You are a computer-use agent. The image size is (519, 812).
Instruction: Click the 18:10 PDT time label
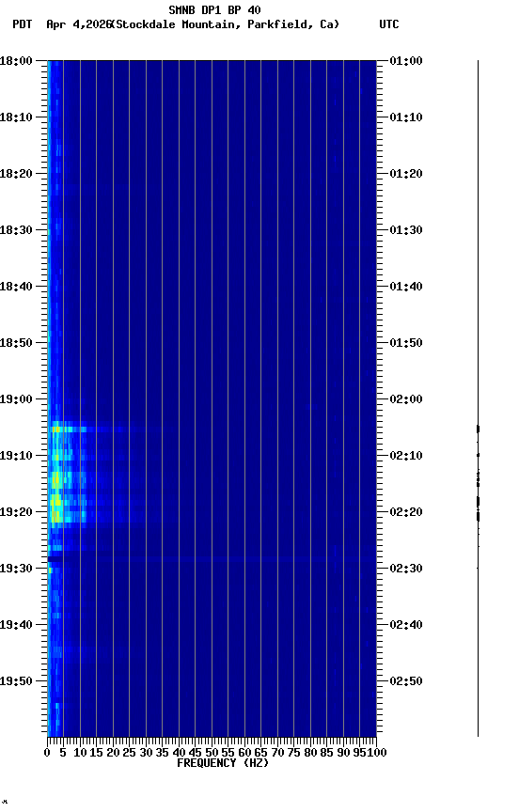(16, 117)
